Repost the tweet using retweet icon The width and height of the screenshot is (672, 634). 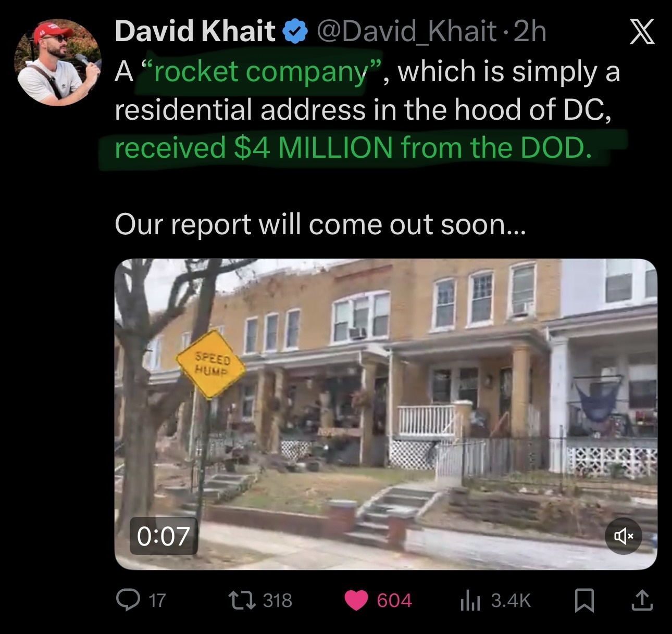point(243,601)
